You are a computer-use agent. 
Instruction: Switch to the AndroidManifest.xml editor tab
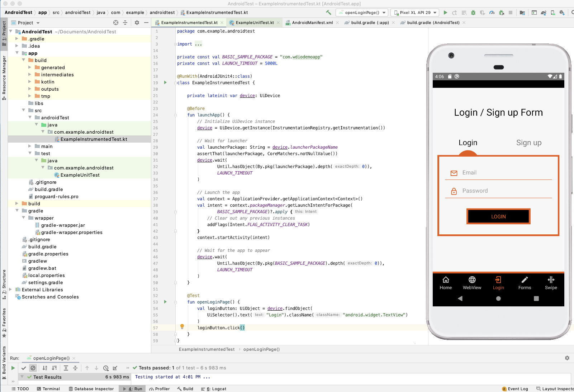click(312, 23)
